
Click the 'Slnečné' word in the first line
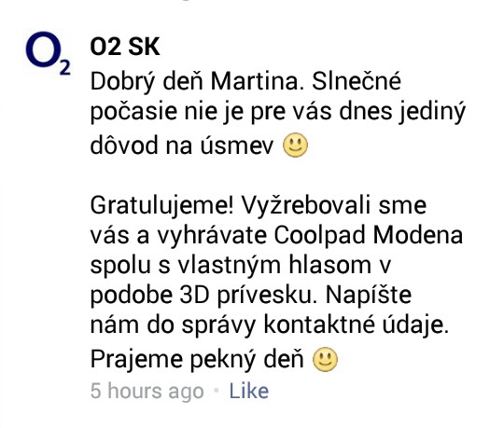click(x=357, y=81)
